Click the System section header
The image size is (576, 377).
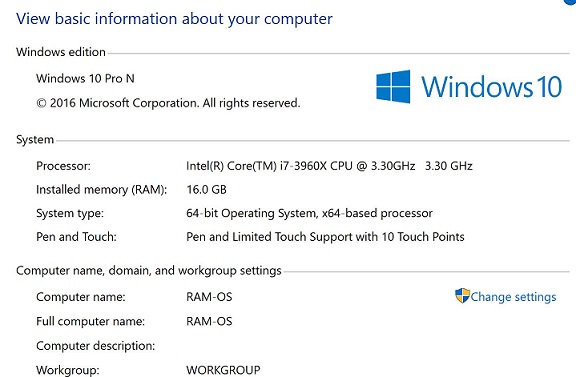pos(35,140)
